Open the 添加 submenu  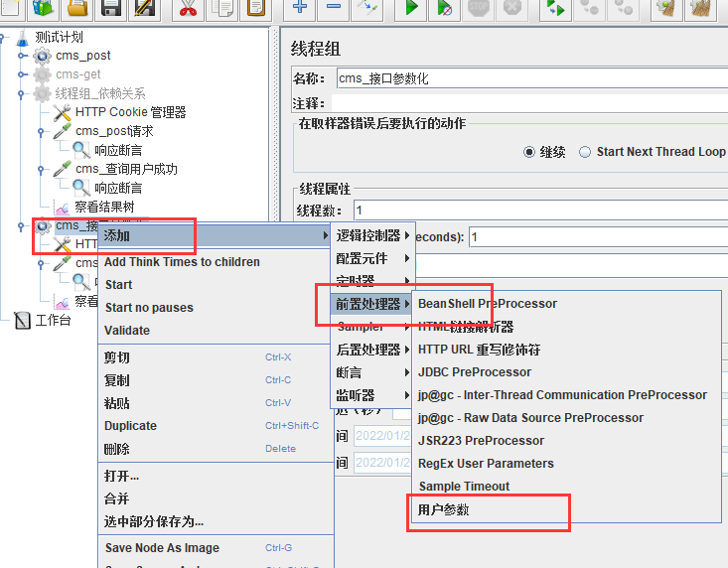point(215,235)
